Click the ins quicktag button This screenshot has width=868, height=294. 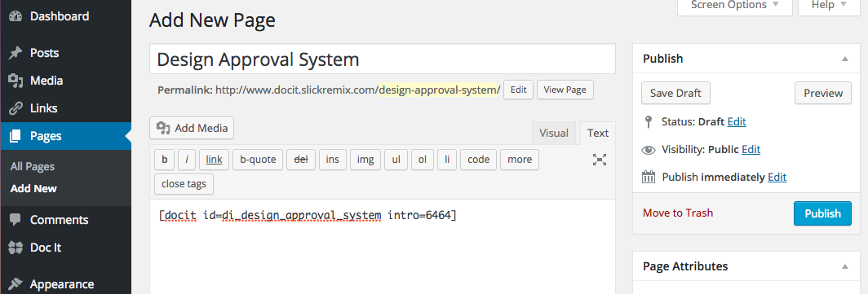[x=333, y=160]
